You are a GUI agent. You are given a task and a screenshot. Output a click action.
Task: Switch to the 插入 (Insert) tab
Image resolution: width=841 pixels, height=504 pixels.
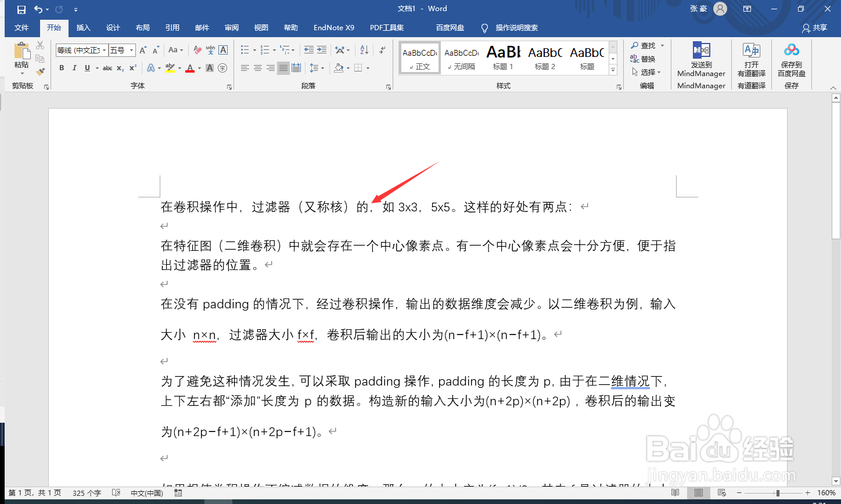[84, 27]
